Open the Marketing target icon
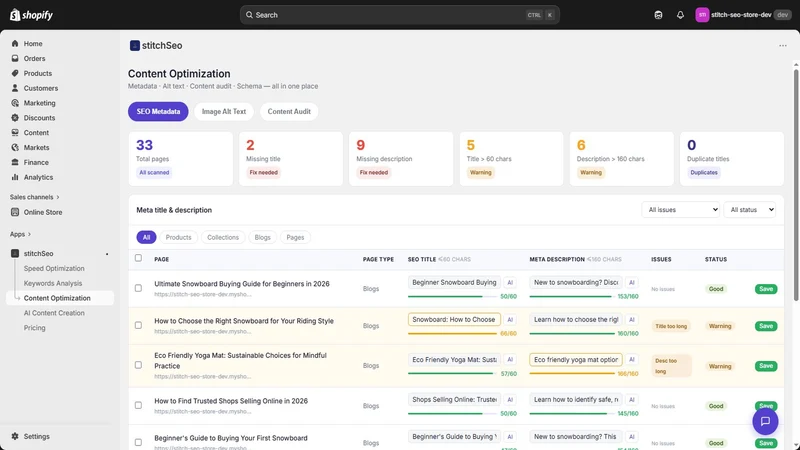 point(15,103)
